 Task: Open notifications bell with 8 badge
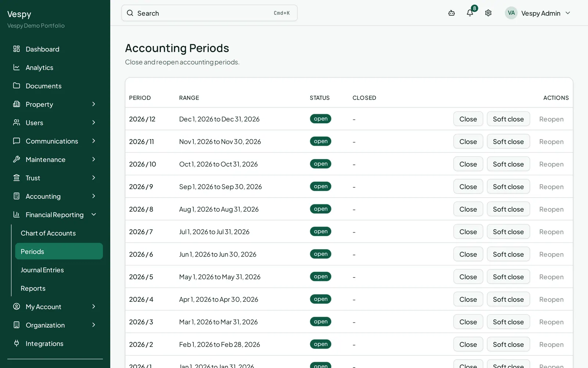coord(470,13)
